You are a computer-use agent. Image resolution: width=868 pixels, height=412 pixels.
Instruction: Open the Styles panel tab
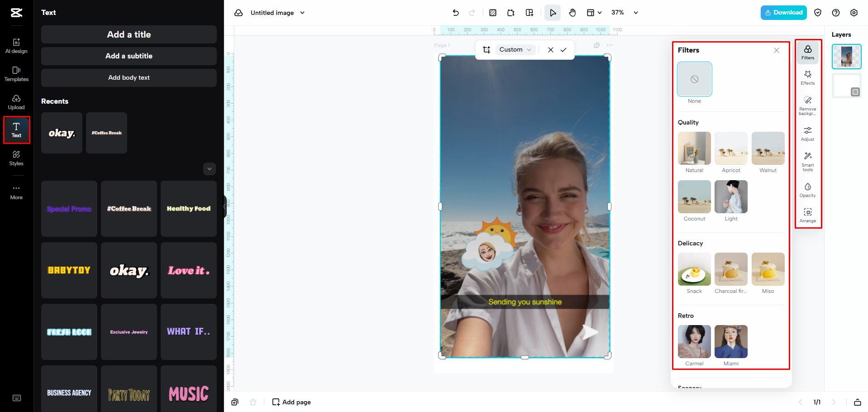16,158
